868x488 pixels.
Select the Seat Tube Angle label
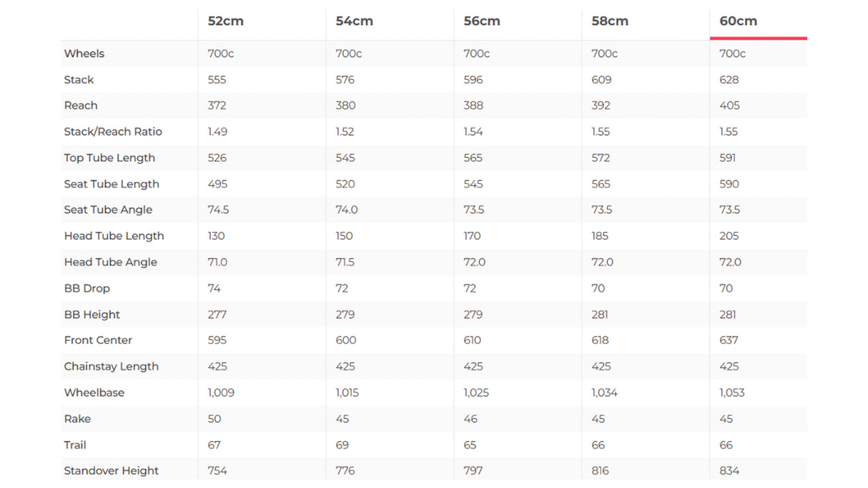[108, 210]
